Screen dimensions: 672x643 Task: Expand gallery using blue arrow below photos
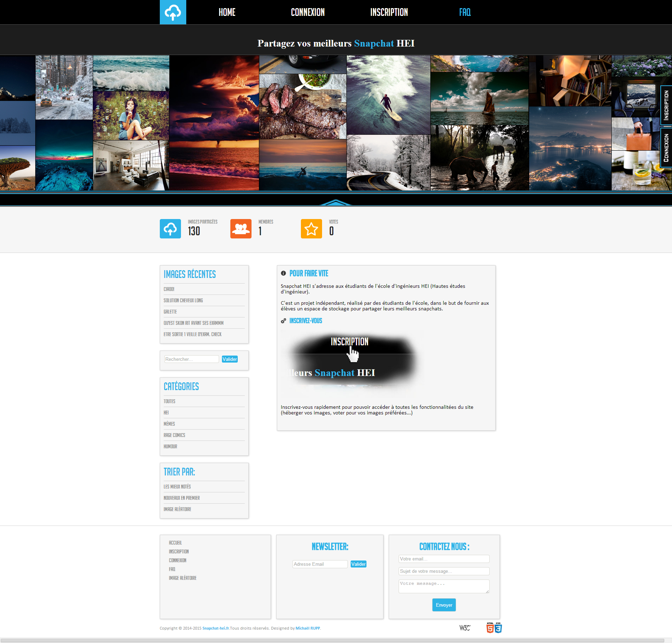[x=336, y=202]
